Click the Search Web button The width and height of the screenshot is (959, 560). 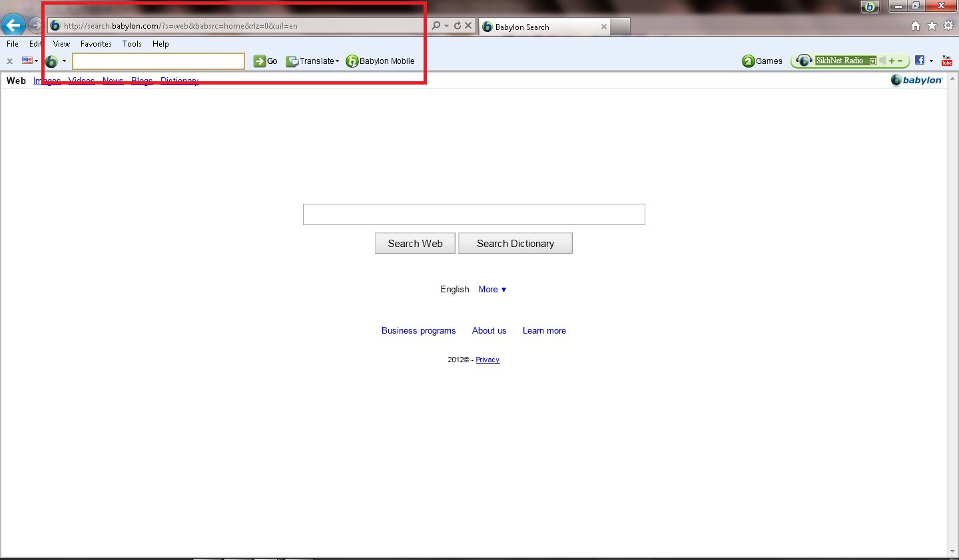415,243
